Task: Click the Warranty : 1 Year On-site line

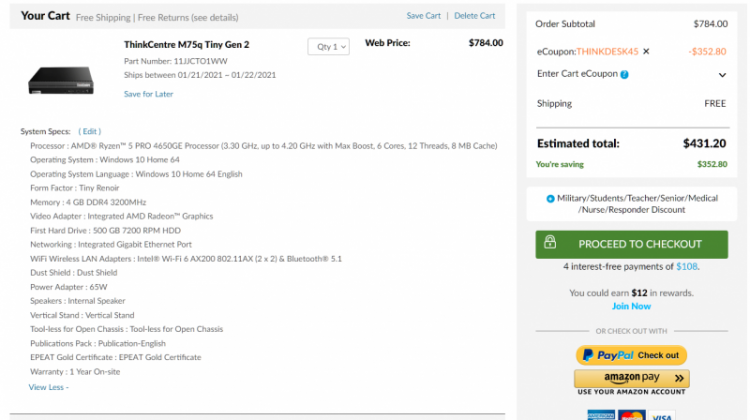Action: click(75, 372)
